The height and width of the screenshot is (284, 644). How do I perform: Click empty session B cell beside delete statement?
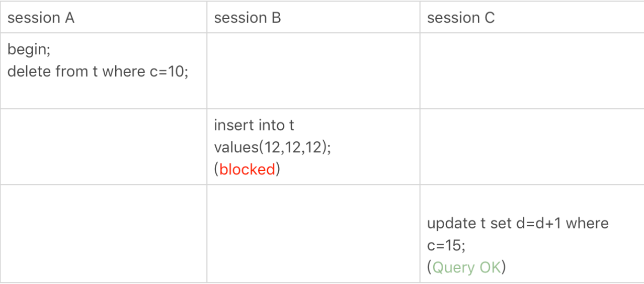[313, 71]
